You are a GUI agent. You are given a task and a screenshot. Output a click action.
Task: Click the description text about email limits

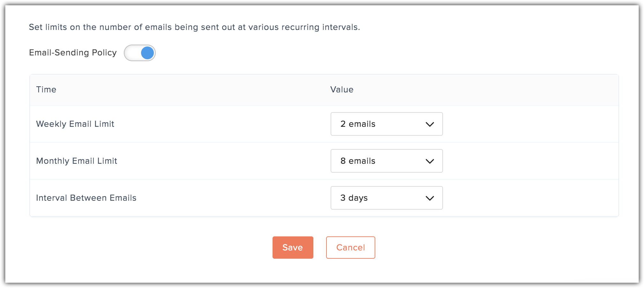tap(194, 27)
